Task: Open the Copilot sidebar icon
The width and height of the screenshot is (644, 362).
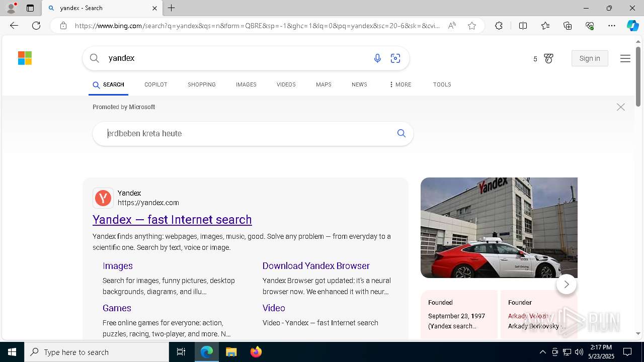Action: point(632,26)
